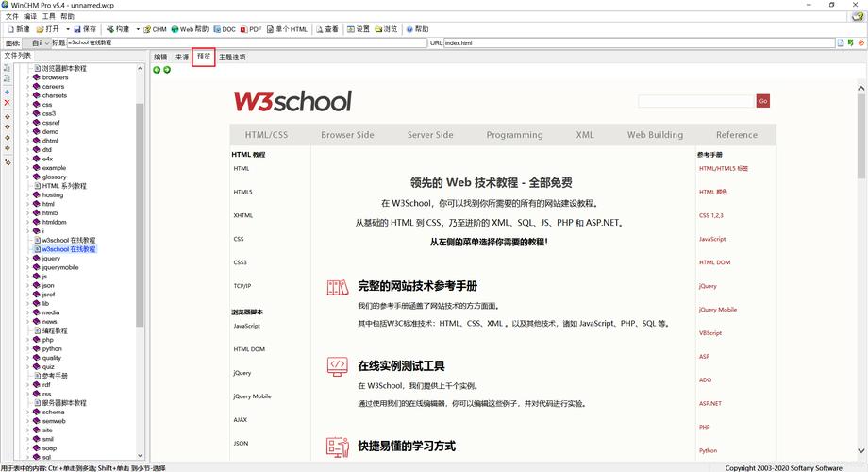Click the Web Building nav item

[655, 135]
